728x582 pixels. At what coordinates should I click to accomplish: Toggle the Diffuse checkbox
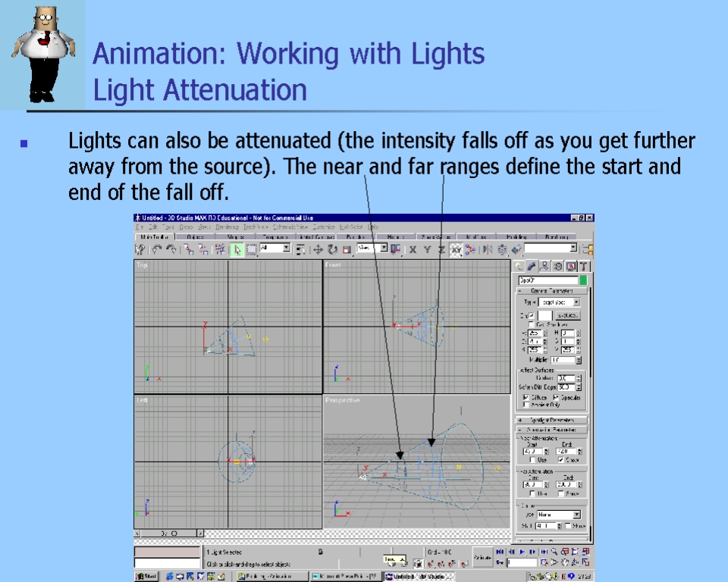pos(527,397)
